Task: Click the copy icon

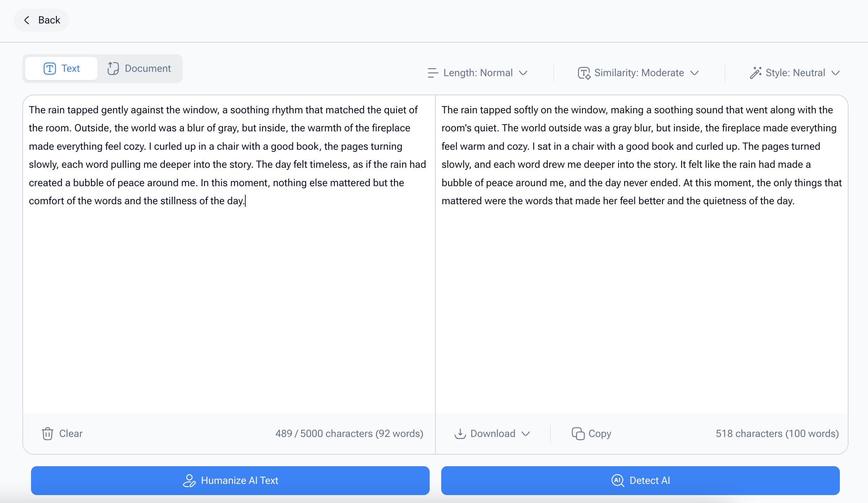Action: pos(578,433)
